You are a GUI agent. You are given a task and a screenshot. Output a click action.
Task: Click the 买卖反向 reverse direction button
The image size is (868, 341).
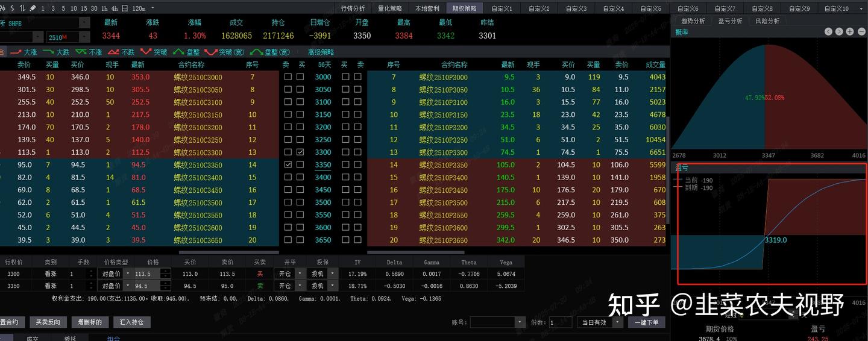48,322
